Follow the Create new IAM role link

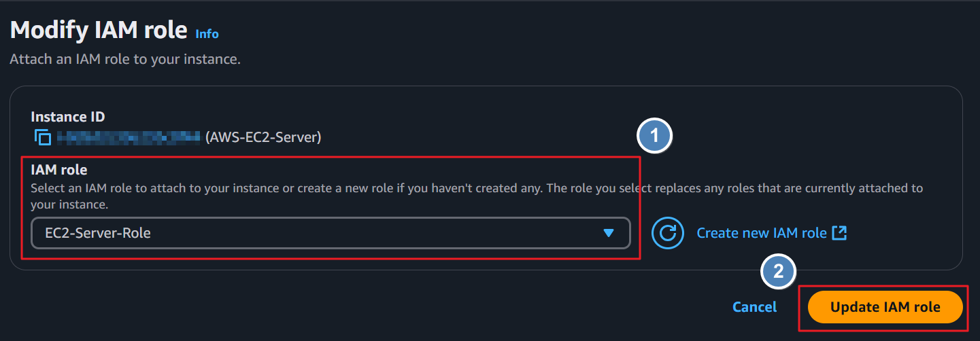point(762,233)
